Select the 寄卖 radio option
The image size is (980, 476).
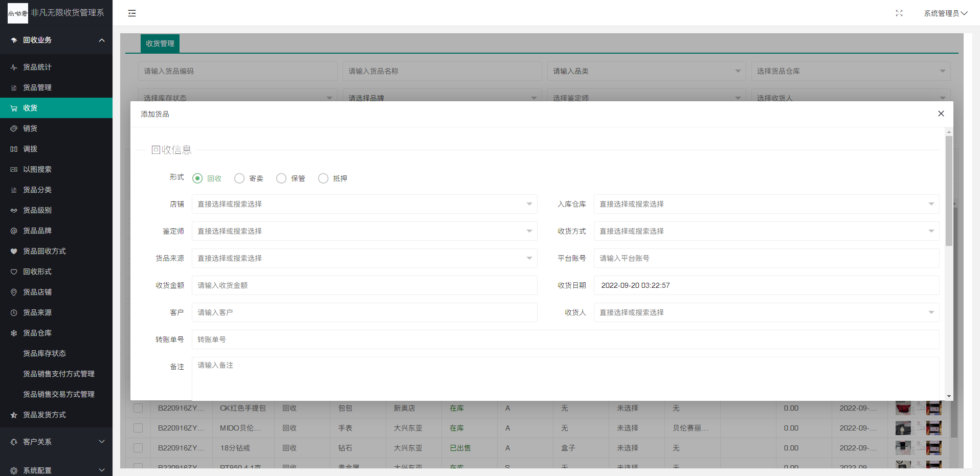pos(239,178)
